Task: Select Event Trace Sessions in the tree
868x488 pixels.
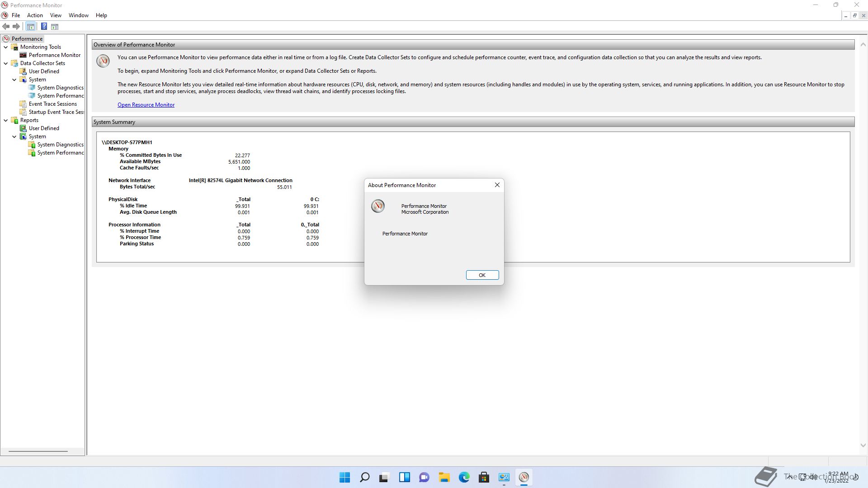Action: tap(52, 103)
